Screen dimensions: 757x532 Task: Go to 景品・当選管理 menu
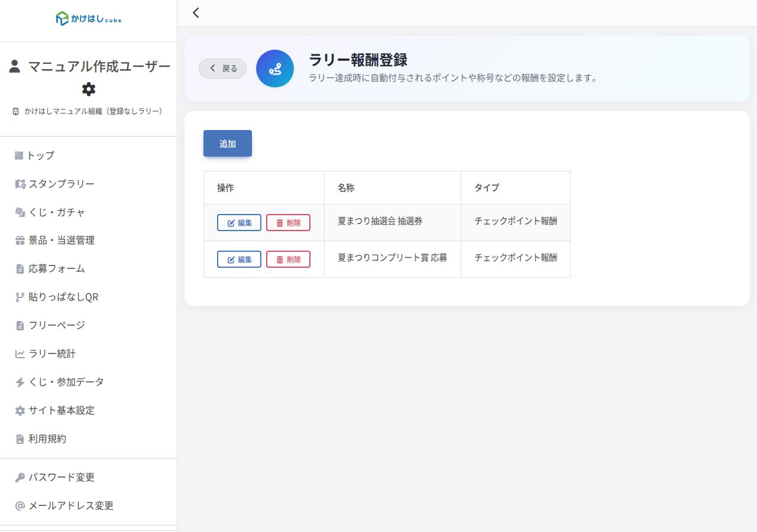88,241
